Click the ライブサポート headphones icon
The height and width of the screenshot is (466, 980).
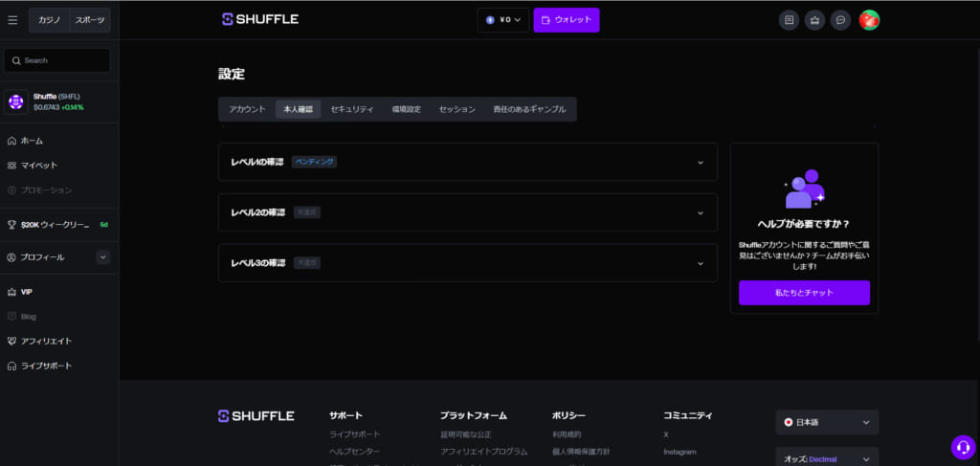tap(11, 366)
